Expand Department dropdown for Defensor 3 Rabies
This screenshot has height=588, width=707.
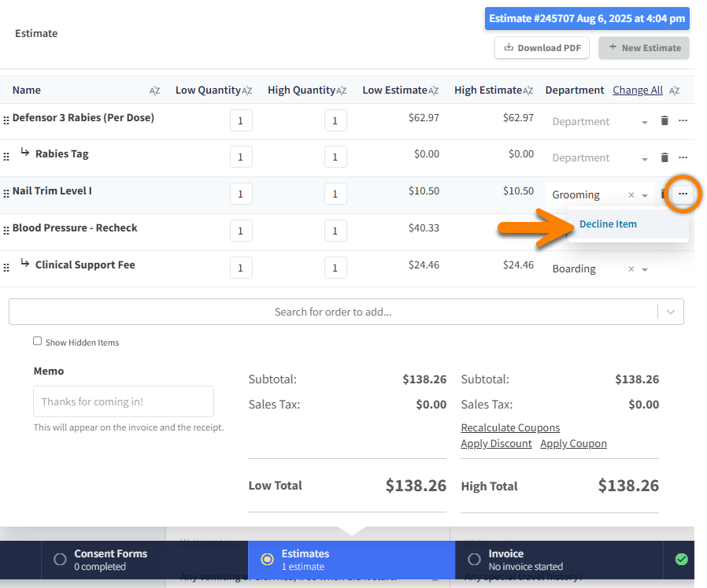point(645,122)
